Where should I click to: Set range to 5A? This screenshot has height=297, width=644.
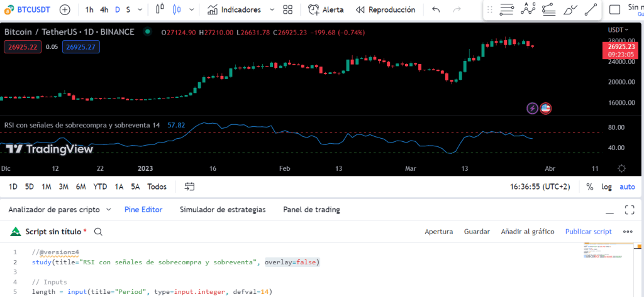point(136,186)
